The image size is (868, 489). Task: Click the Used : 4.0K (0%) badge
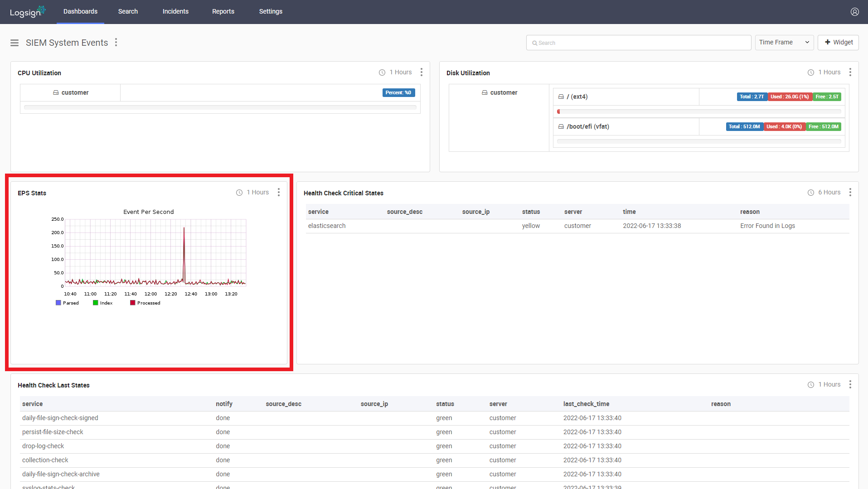pyautogui.click(x=784, y=126)
